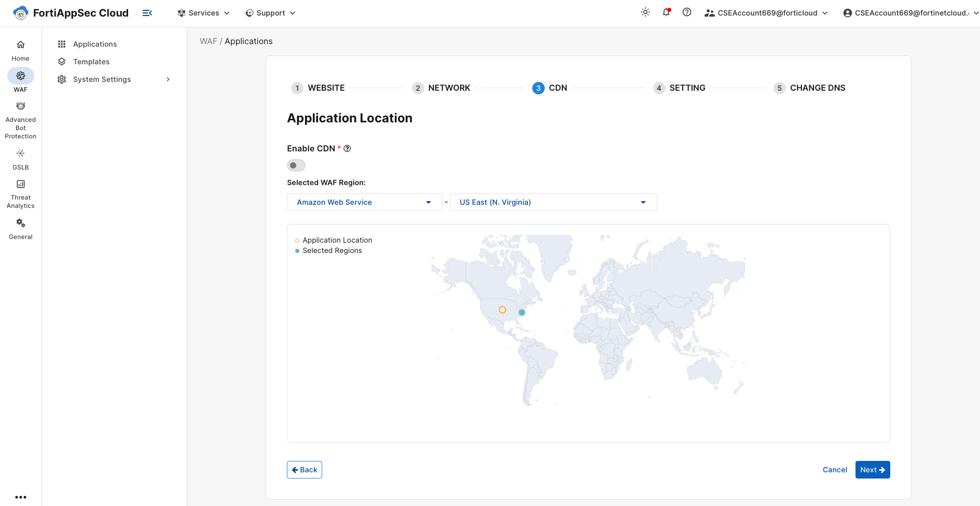Open notifications bell
The image size is (980, 506).
click(666, 12)
